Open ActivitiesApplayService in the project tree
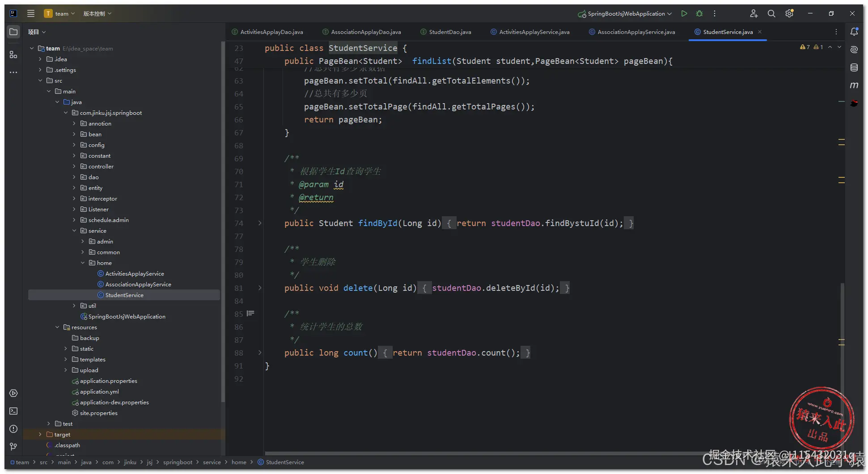The height and width of the screenshot is (474, 868). click(x=135, y=273)
